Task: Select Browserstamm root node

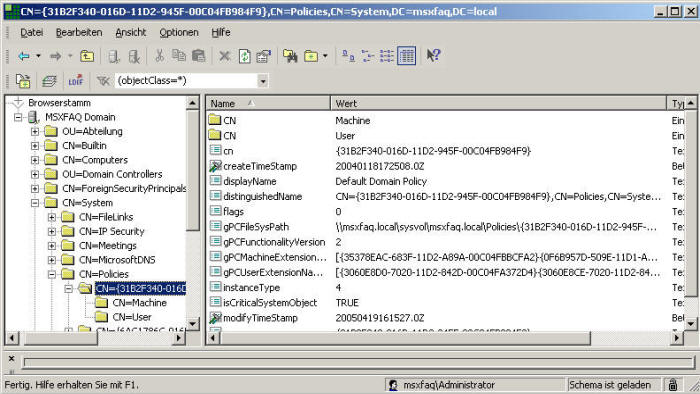Action: tap(59, 103)
